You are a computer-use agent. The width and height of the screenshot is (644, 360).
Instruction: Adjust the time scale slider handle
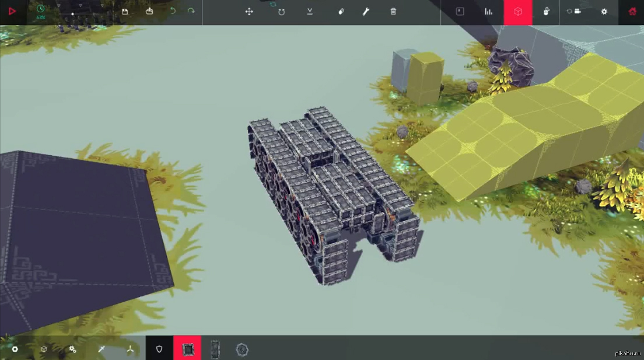72,13
